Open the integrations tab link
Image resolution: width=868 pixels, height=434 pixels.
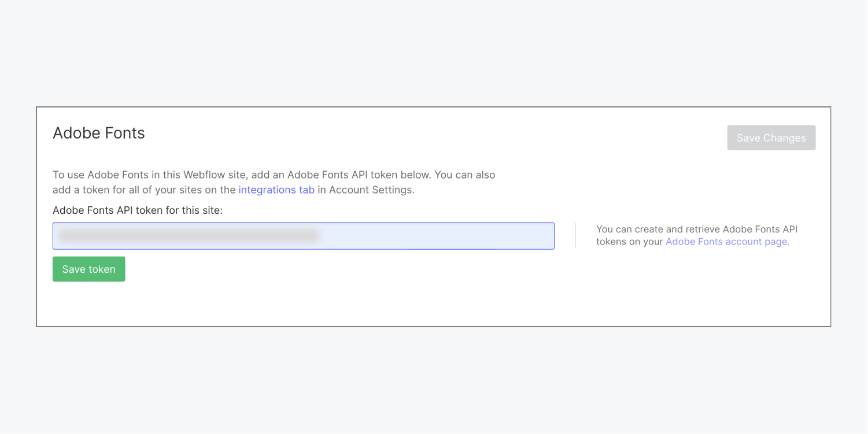point(276,190)
